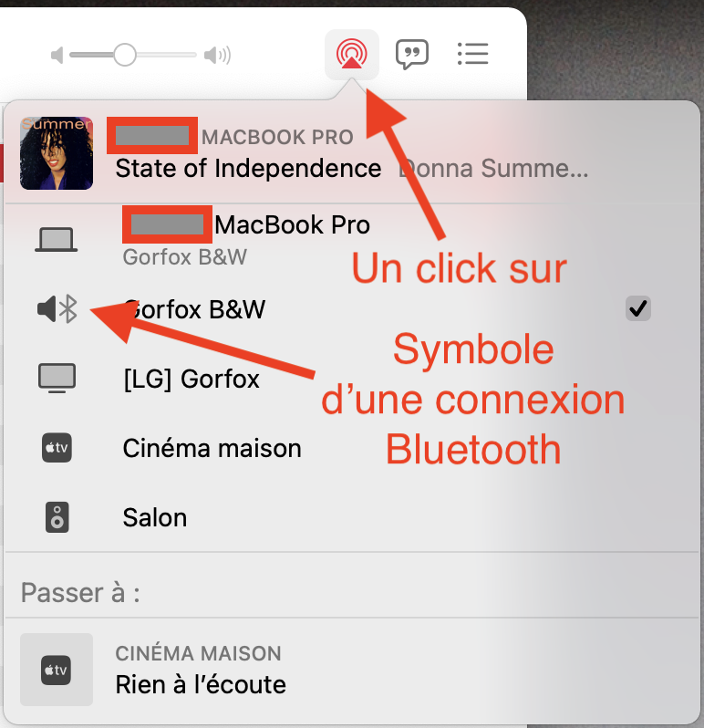Click the low volume speaker icon

click(57, 56)
